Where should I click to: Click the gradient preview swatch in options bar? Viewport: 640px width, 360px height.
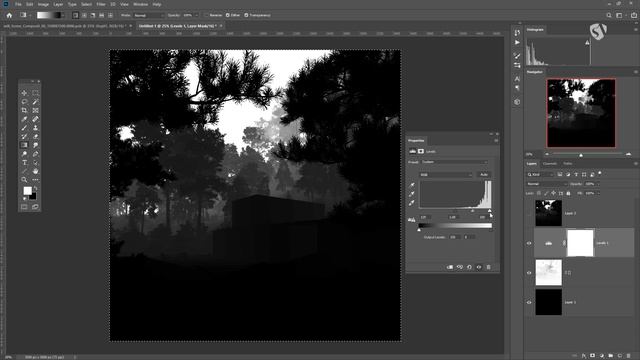pos(49,15)
